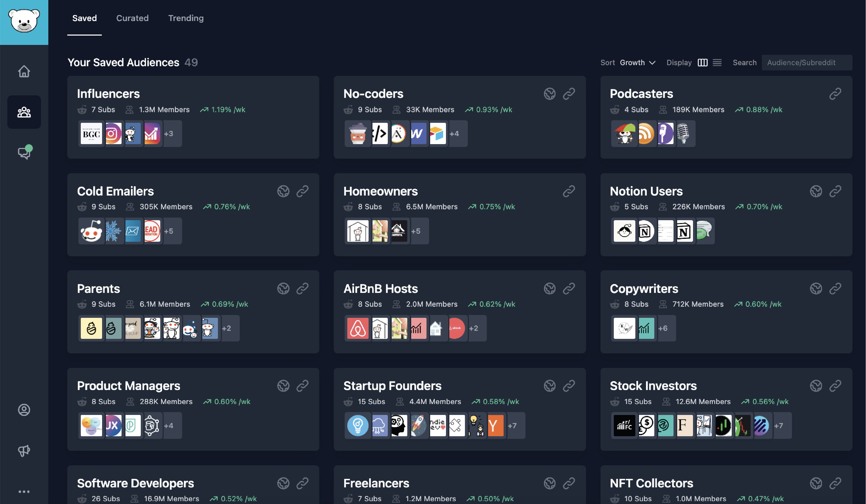This screenshot has width=866, height=504.
Task: Open the Startup Founders audience
Action: (x=392, y=386)
